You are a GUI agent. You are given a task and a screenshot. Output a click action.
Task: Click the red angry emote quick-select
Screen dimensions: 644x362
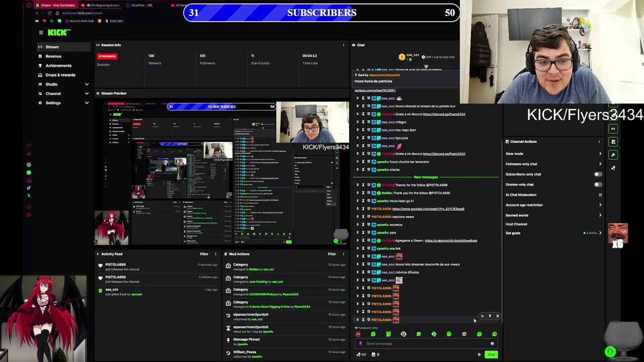[358, 334]
